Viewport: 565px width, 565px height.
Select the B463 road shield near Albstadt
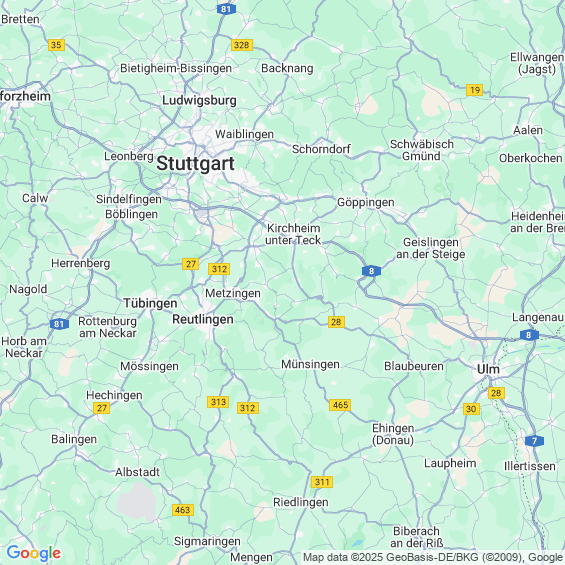pyautogui.click(x=183, y=510)
